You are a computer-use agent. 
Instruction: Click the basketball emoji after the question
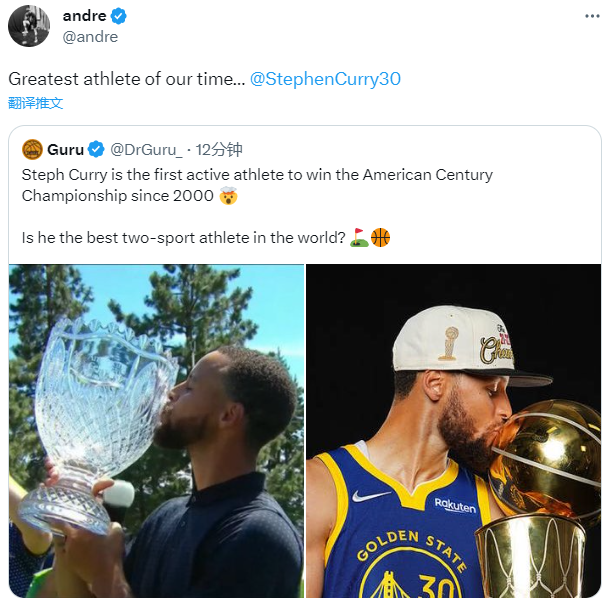(380, 238)
